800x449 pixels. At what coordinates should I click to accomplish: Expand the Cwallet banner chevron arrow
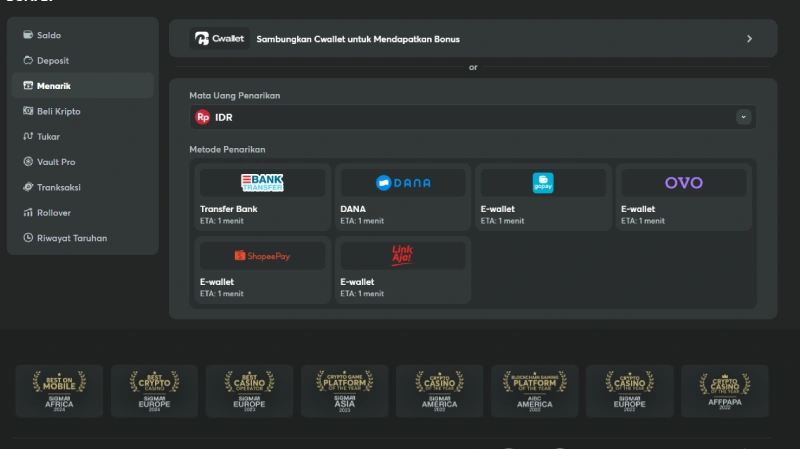pyautogui.click(x=749, y=39)
